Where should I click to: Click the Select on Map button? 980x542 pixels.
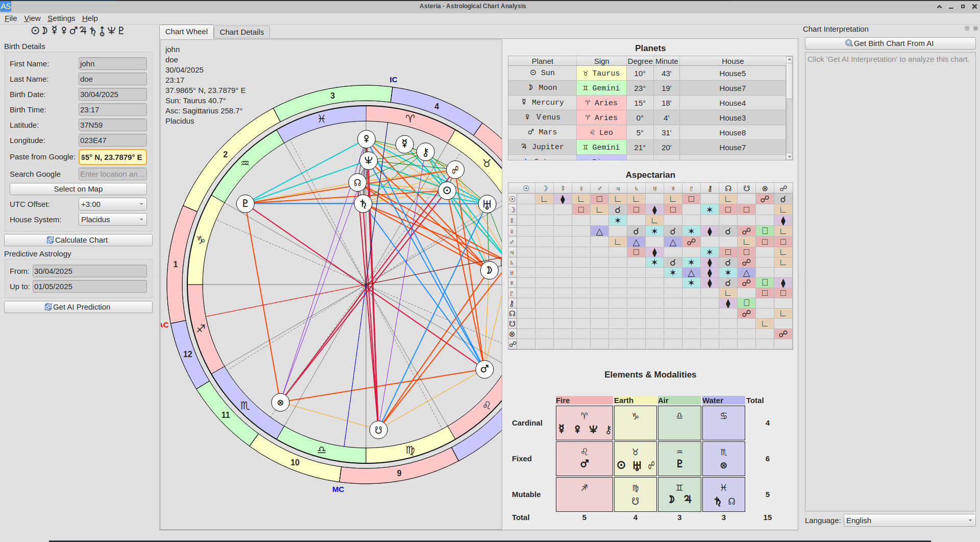(78, 189)
